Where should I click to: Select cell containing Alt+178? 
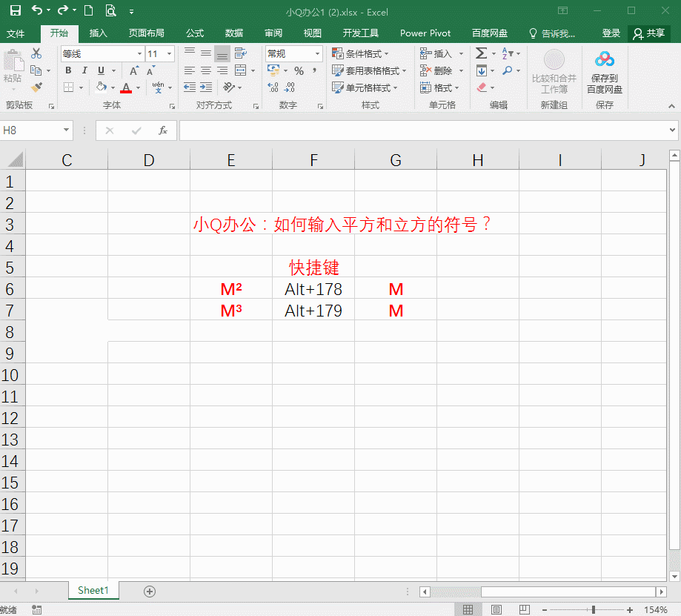click(313, 289)
